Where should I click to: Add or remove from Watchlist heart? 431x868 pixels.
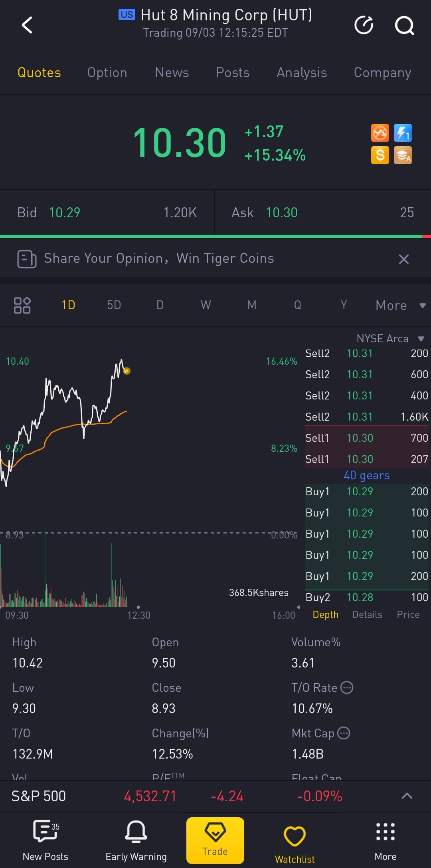tap(295, 844)
